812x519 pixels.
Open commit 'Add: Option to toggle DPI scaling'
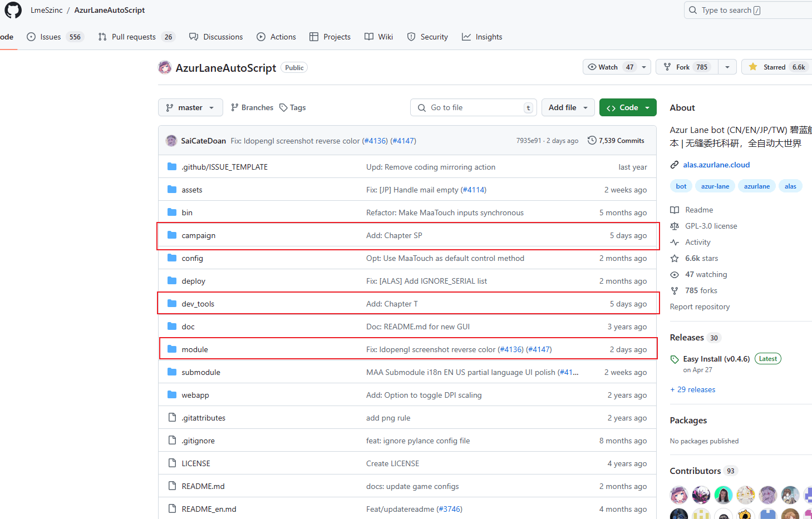[424, 395]
